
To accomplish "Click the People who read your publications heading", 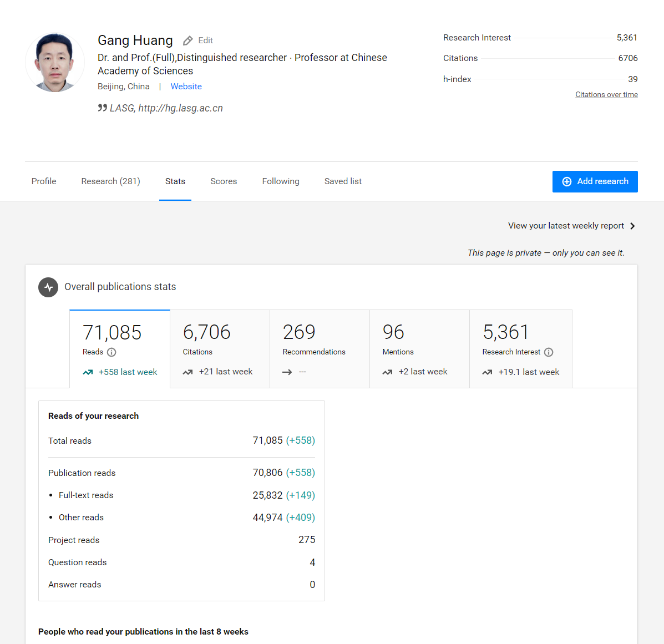I will point(143,632).
